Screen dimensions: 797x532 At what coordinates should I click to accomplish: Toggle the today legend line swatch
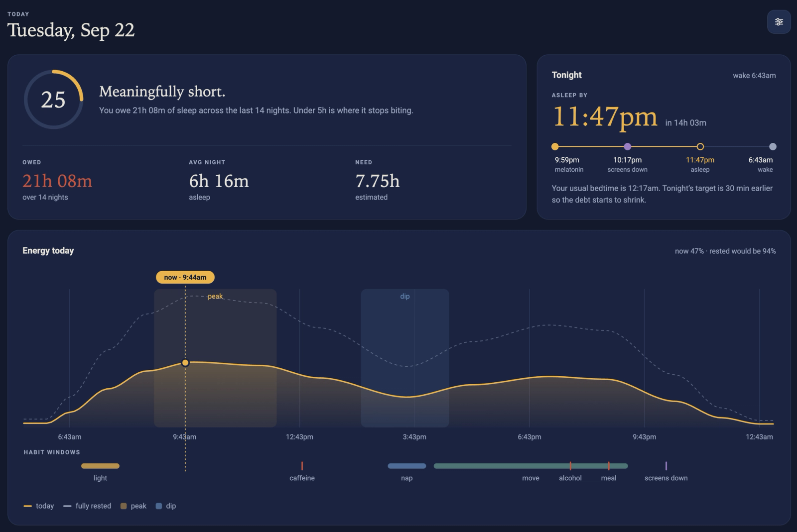(x=27, y=506)
